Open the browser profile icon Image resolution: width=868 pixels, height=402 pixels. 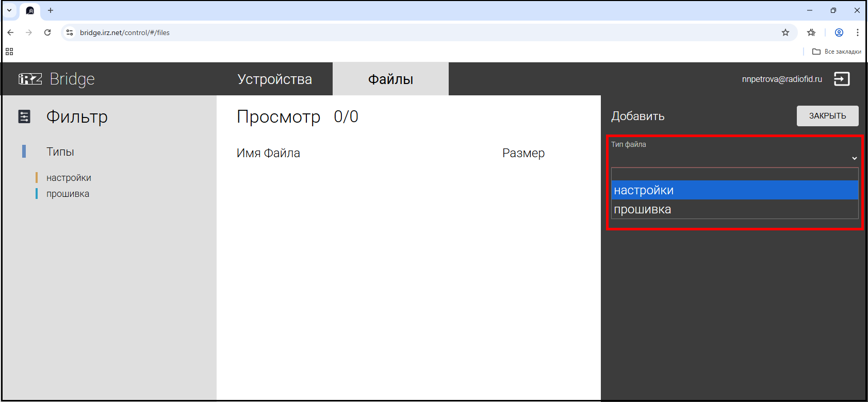point(839,32)
